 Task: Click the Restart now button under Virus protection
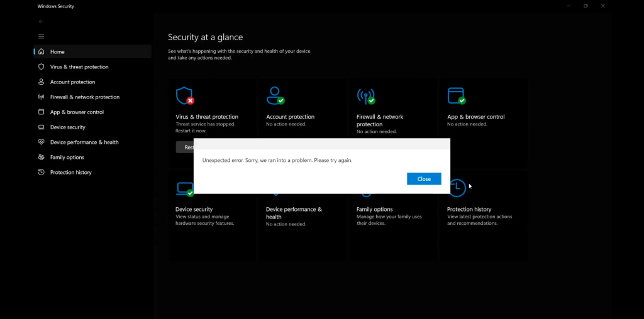[185, 147]
